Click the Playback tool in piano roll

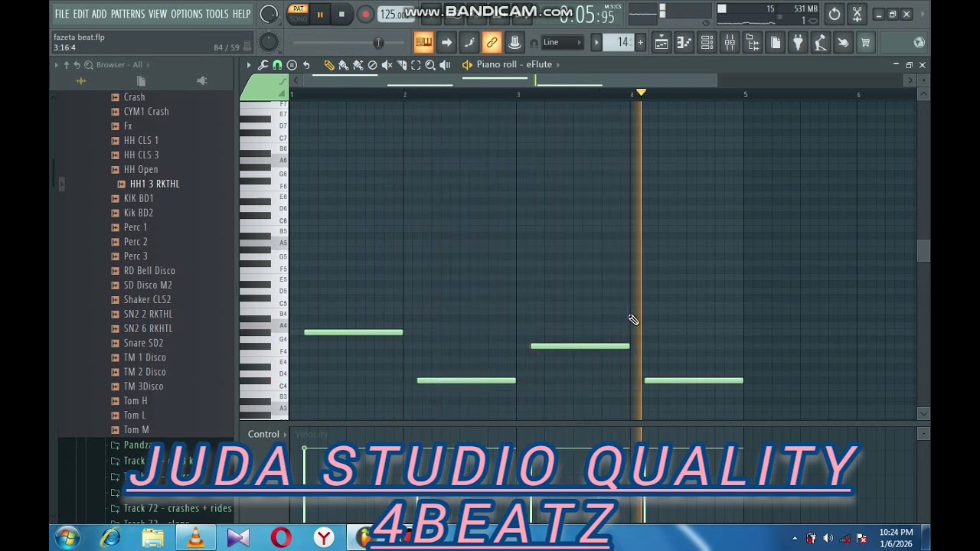[x=445, y=65]
